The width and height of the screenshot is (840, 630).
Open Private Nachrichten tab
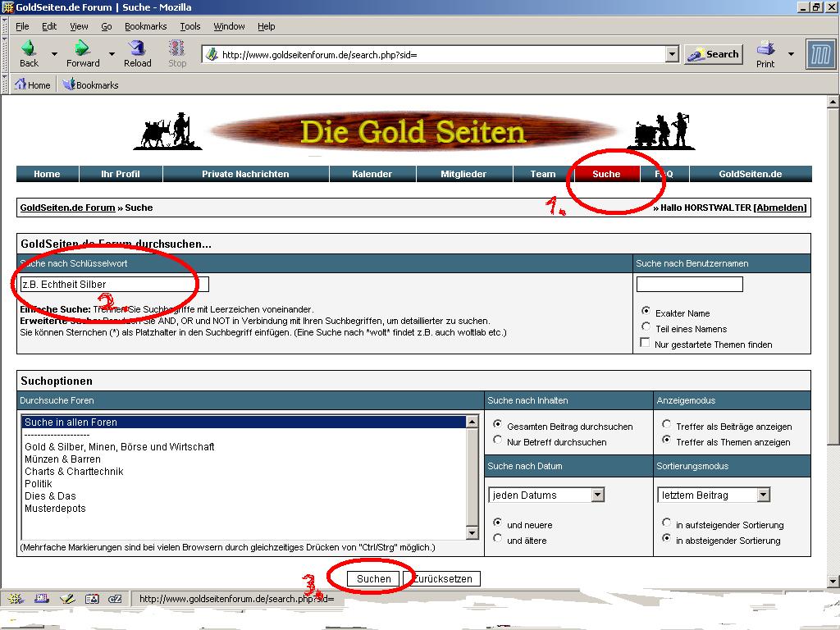coord(245,174)
